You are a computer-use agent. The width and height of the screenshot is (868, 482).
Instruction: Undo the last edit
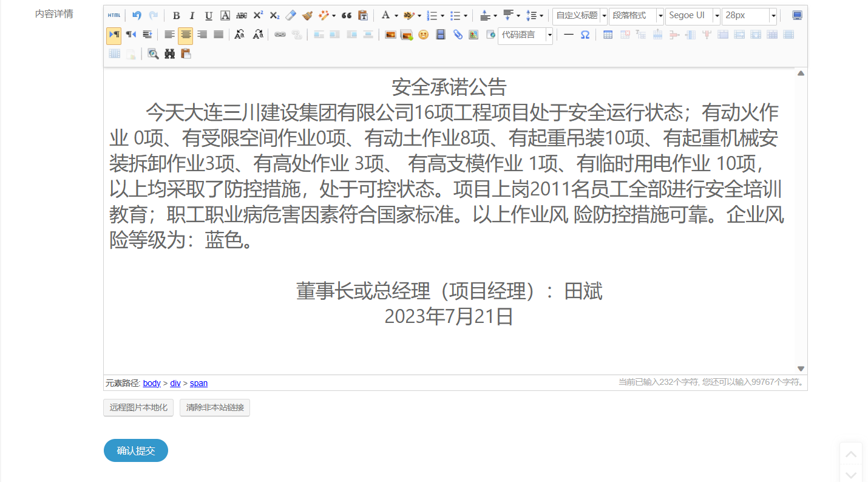coord(137,16)
